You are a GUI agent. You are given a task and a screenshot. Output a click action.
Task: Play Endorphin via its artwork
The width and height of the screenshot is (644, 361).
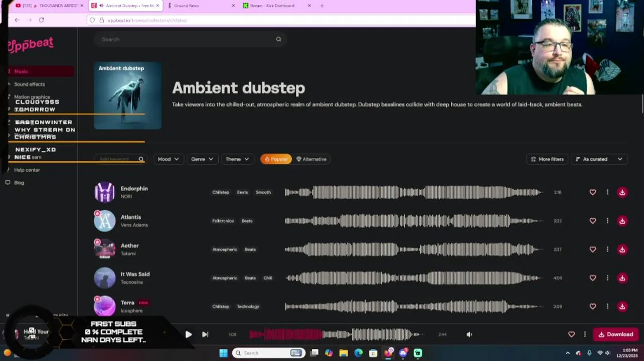[104, 192]
